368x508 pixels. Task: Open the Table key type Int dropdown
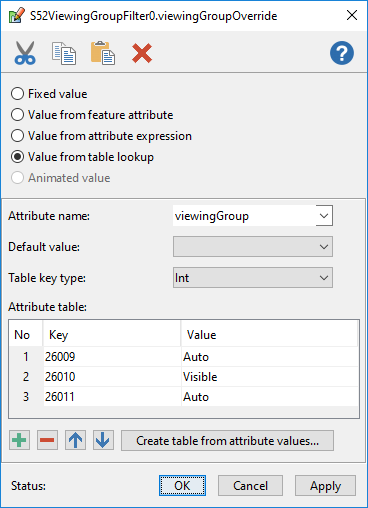[253, 278]
